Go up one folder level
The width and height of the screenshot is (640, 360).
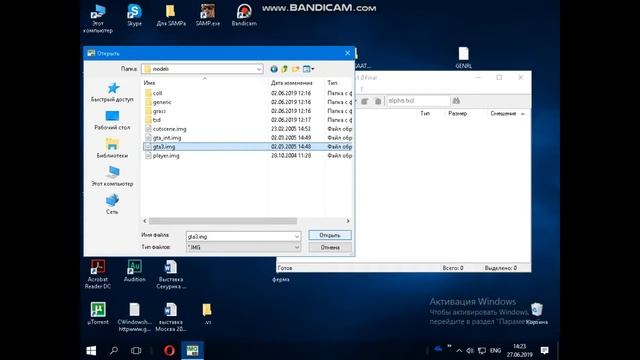(284, 69)
